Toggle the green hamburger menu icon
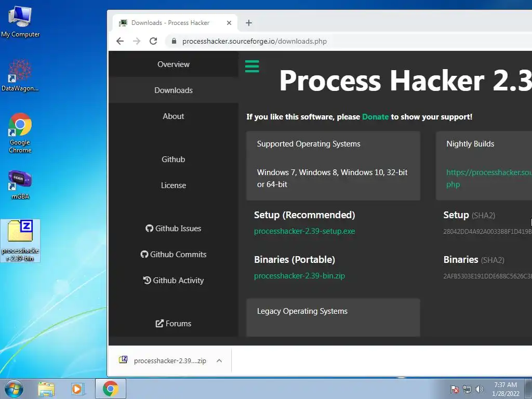 (252, 66)
